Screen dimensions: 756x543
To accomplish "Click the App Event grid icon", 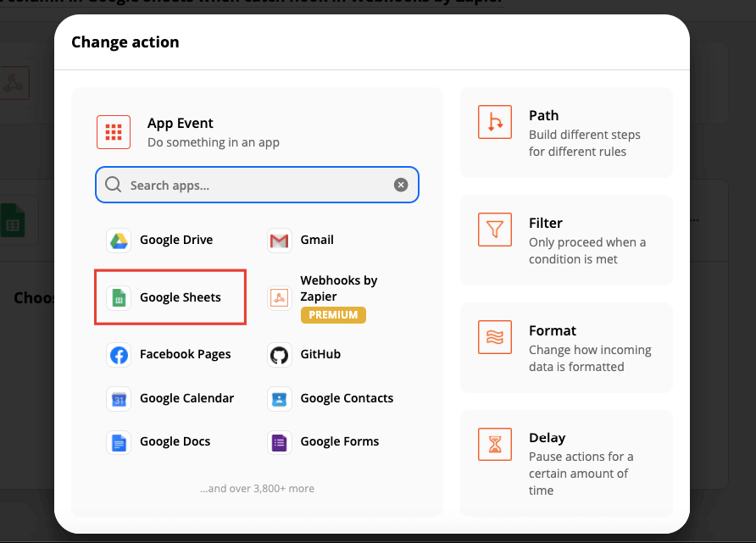I will tap(114, 132).
